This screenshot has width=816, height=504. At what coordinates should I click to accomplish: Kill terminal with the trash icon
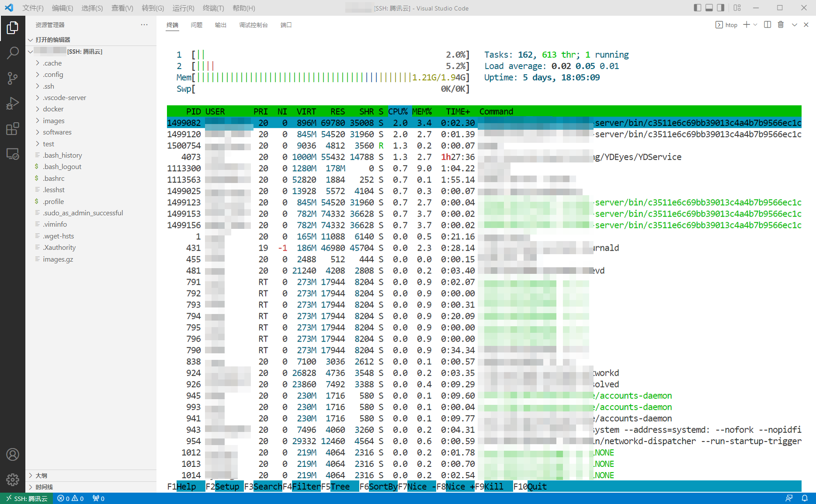[x=781, y=25]
